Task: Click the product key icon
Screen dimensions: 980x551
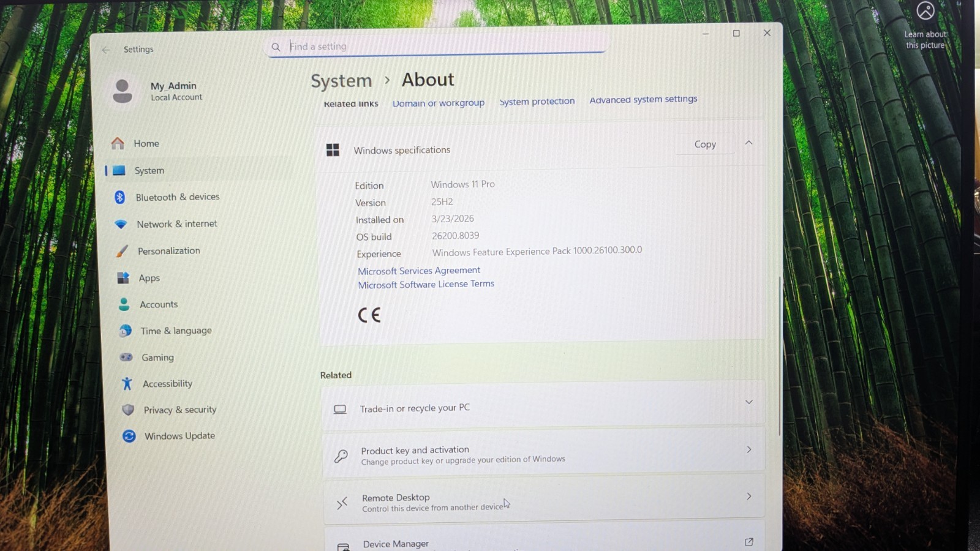Action: click(341, 456)
